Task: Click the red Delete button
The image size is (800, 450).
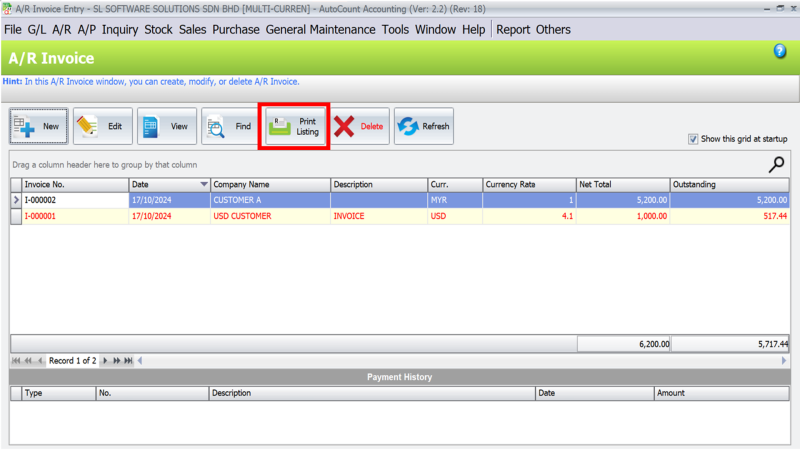Action: [x=360, y=126]
